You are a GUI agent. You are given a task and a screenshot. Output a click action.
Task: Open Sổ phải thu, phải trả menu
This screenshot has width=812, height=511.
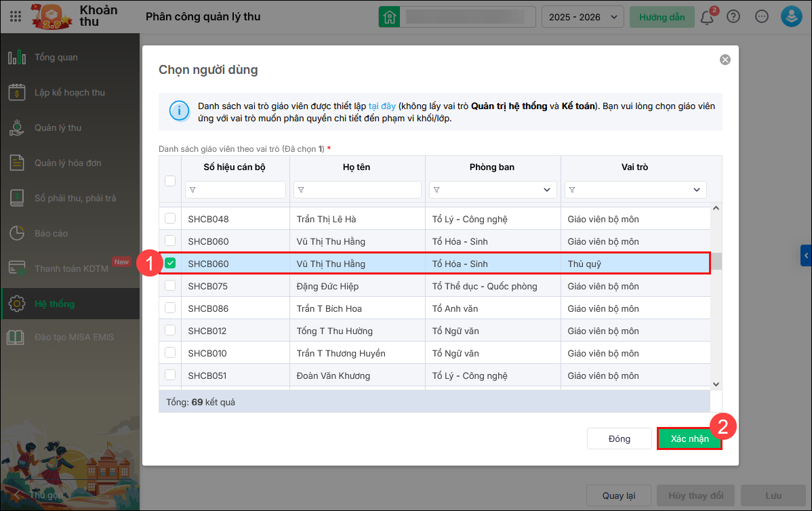point(70,199)
